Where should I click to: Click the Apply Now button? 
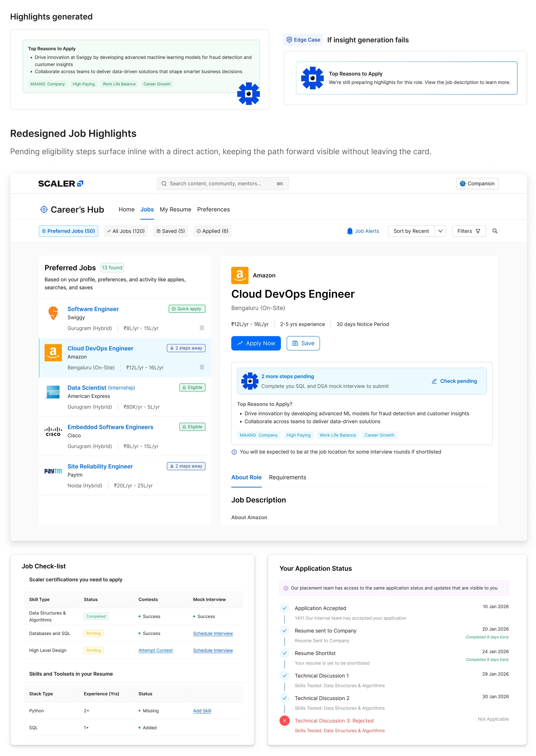click(x=256, y=343)
